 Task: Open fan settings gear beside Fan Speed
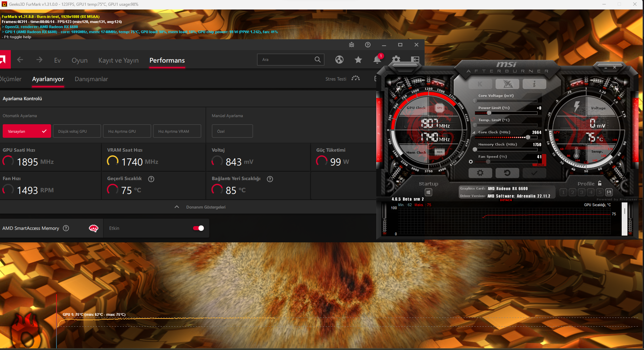pos(471,162)
